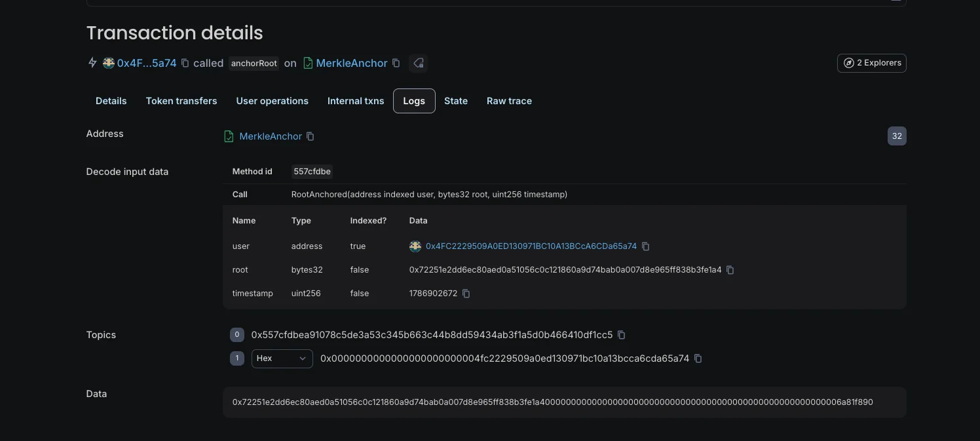Switch to the Details tab
The width and height of the screenshot is (980, 441).
(111, 101)
